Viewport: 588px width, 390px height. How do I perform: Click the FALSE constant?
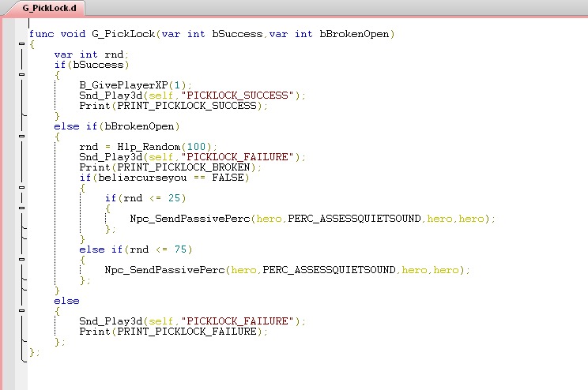(228, 178)
